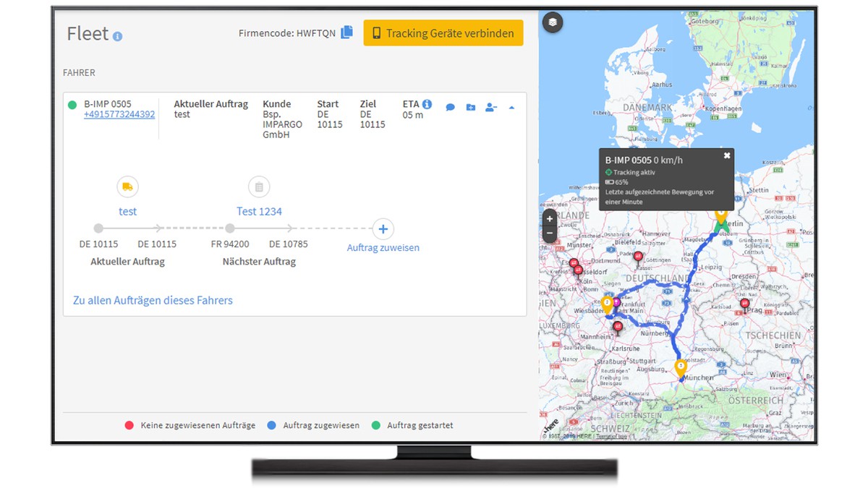The image size is (868, 488).
Task: Click the yellow truck order icon
Action: point(127,187)
